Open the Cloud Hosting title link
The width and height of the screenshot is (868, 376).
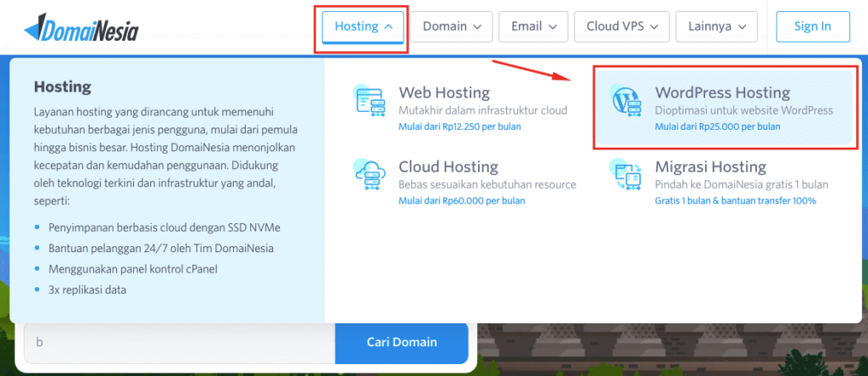point(449,166)
